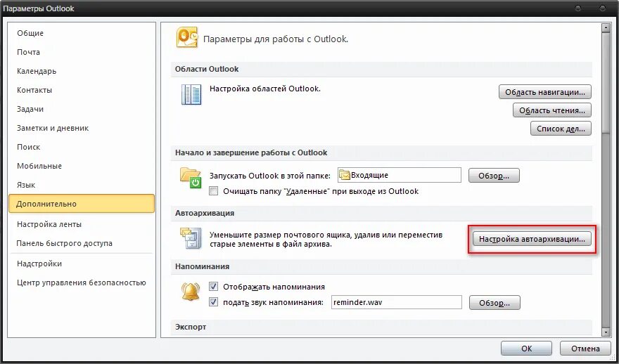Click the reminder.wav sound file field
Image resolution: width=619 pixels, height=364 pixels.
(396, 302)
